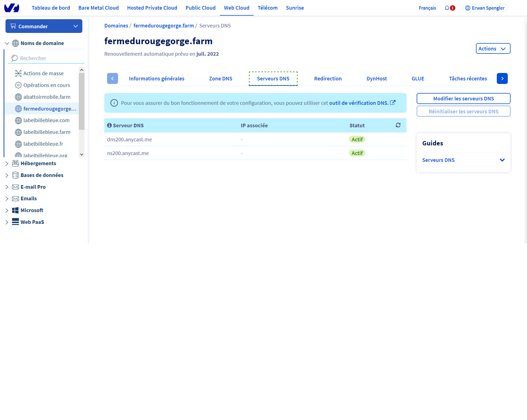Screen dimensions: 527x420
Task: Click the magnifier icon in Rechercher field
Action: (x=15, y=58)
